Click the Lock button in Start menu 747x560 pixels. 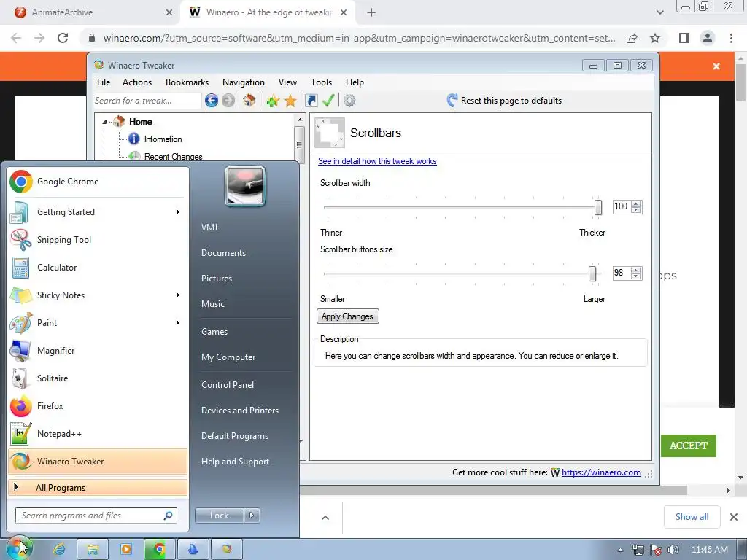pyautogui.click(x=219, y=516)
